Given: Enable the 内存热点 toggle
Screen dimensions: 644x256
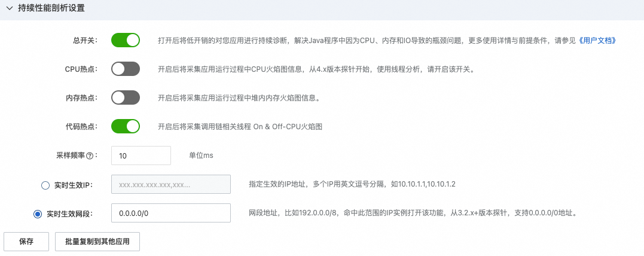Looking at the screenshot, I should pos(125,97).
